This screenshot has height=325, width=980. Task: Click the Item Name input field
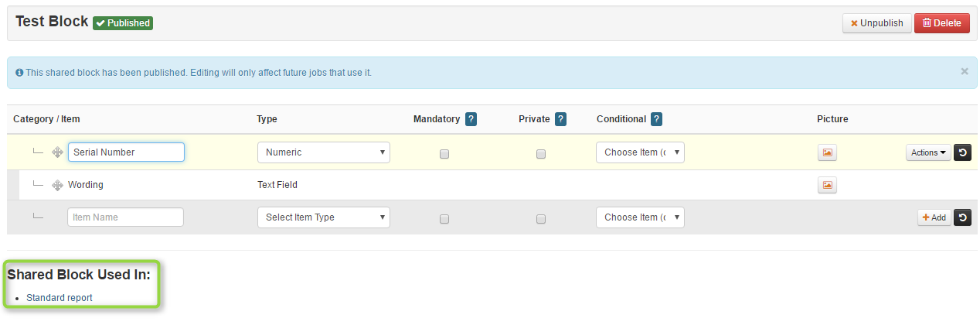pos(126,217)
